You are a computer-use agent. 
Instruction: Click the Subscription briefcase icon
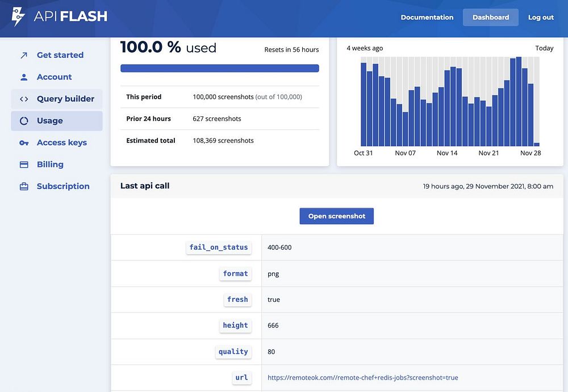[24, 187]
